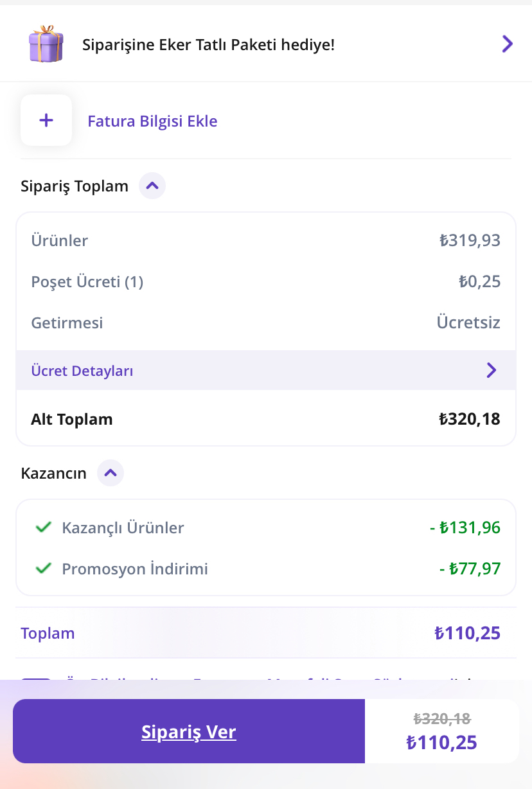The height and width of the screenshot is (789, 532).
Task: Tap the crossed-out ₺320,18 price
Action: (442, 718)
